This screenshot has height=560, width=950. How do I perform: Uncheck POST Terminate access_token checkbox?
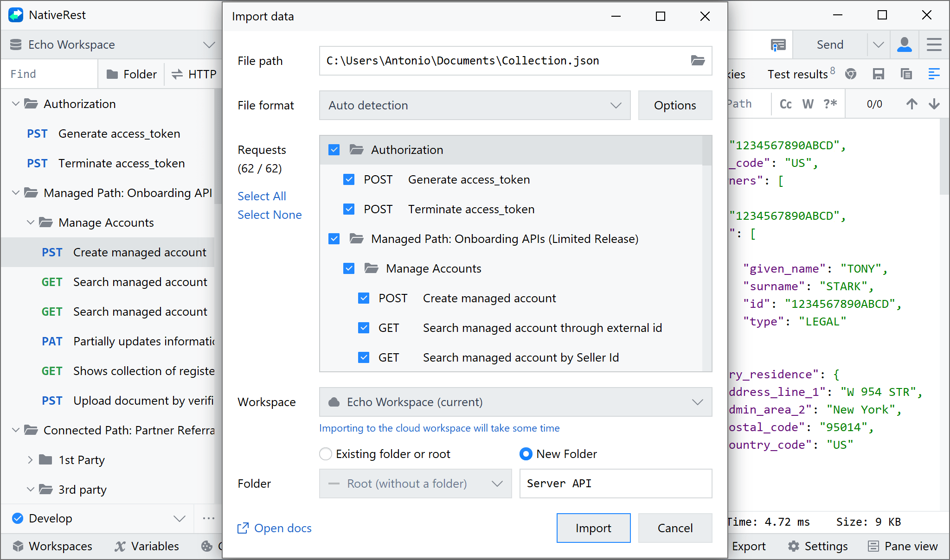pyautogui.click(x=349, y=209)
